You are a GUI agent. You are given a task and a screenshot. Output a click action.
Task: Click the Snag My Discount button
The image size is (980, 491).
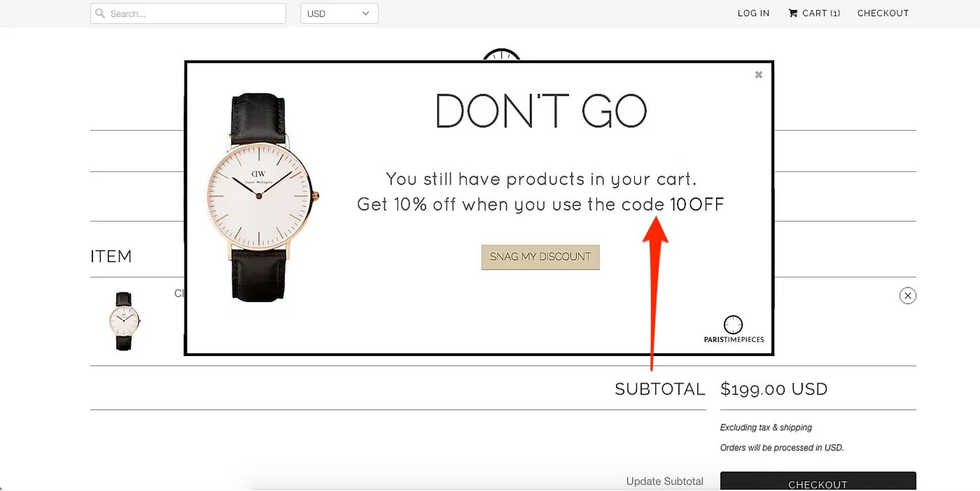coord(540,257)
